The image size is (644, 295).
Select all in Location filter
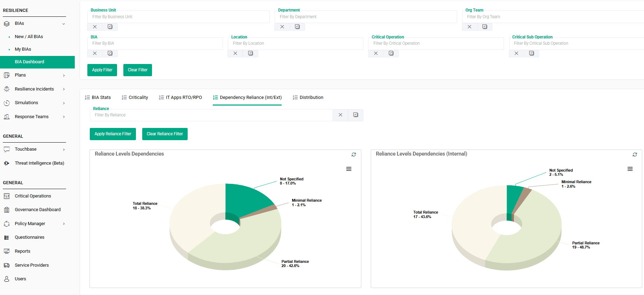tap(251, 53)
